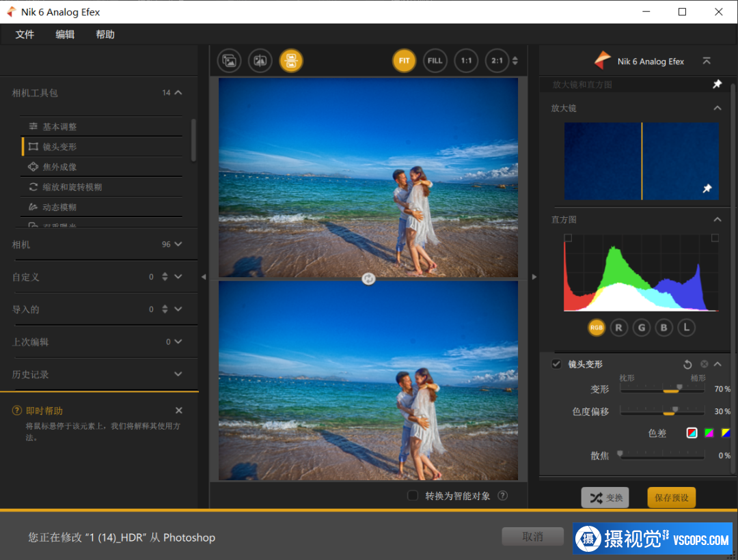Set zoom to 1:1
Viewport: 738px width, 560px height.
coord(466,61)
